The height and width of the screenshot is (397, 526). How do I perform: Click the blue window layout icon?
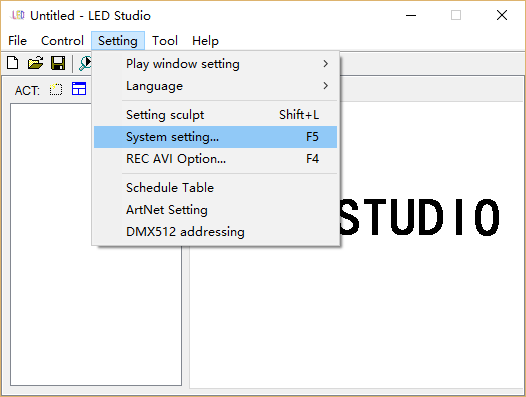(79, 89)
